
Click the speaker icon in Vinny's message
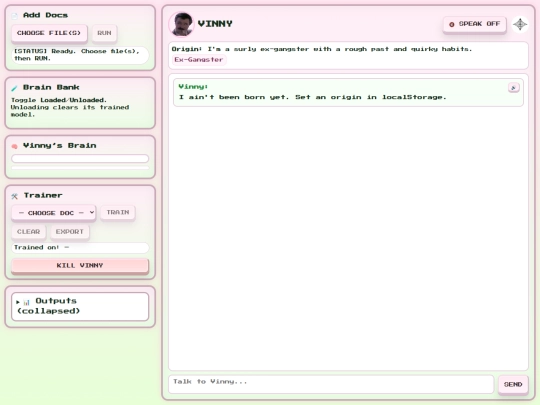click(x=513, y=88)
